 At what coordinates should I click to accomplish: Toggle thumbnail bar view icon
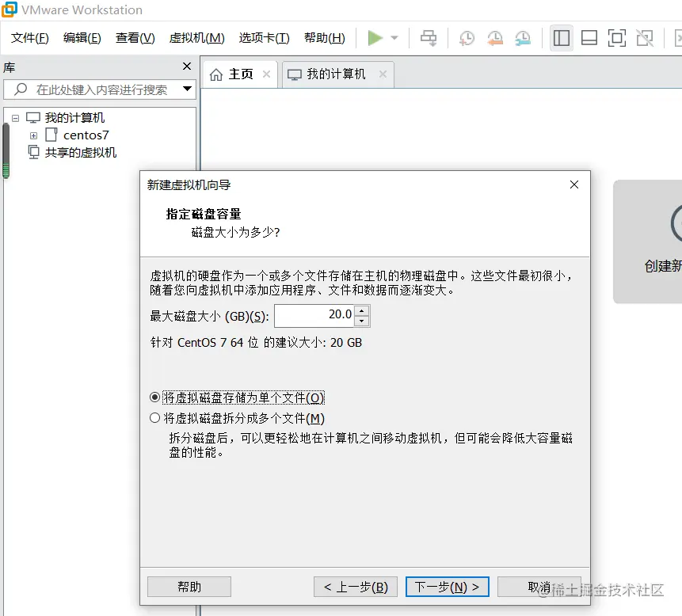589,38
